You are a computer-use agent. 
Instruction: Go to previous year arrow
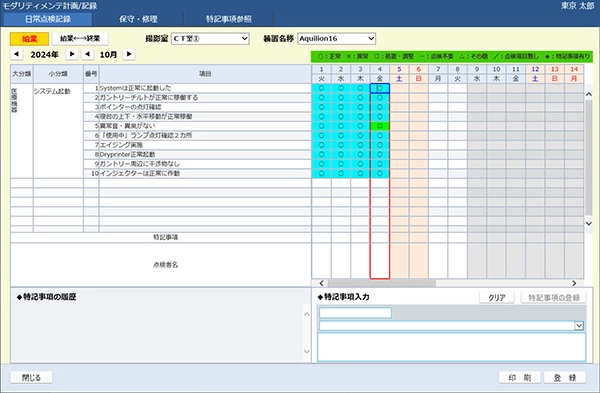16,54
